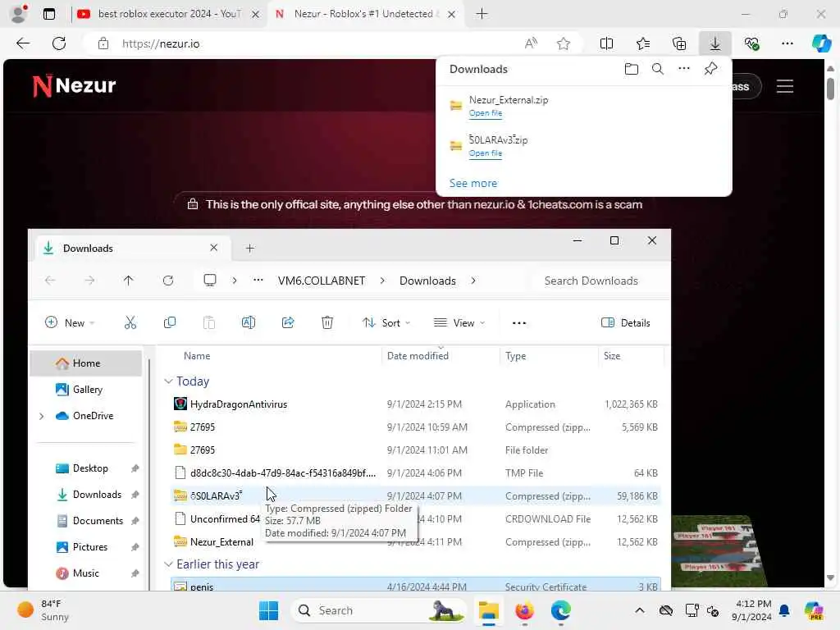Open Browser essentials heart icon
The image size is (840, 630).
751,43
